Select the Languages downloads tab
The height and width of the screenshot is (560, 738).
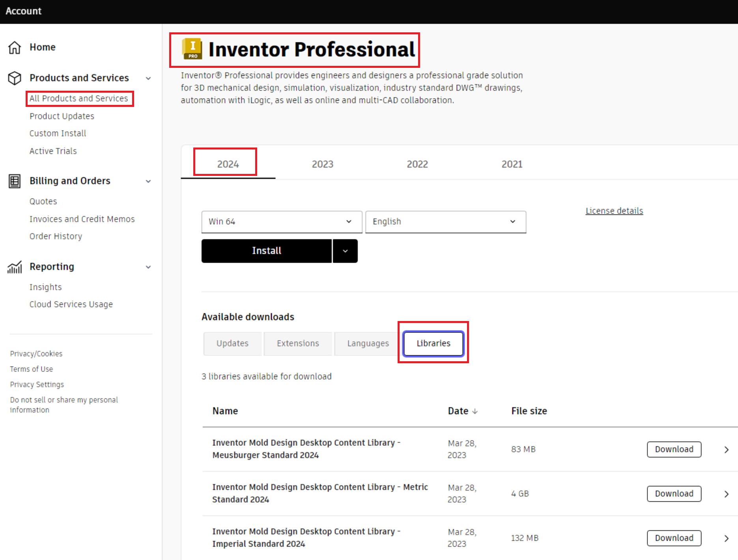(368, 343)
